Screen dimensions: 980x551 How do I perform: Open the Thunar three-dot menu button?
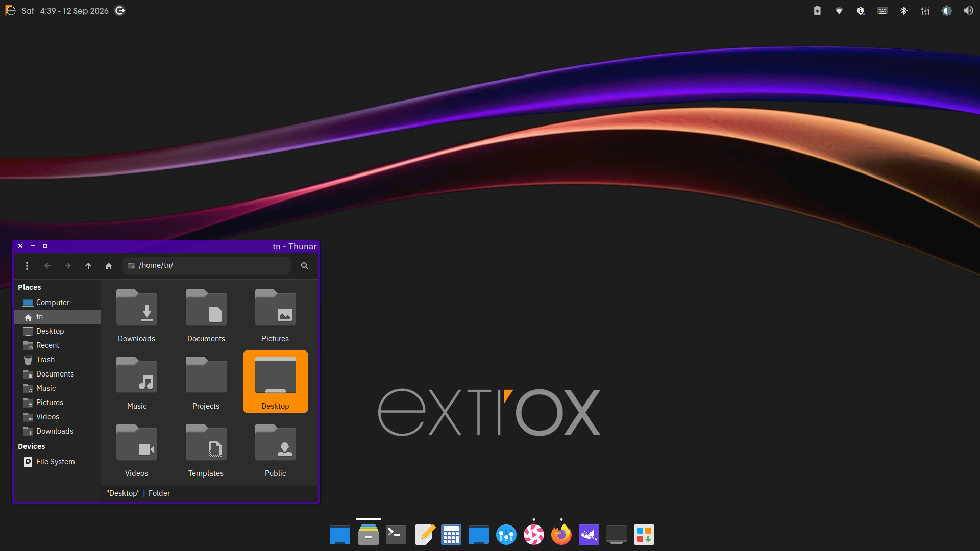coord(27,266)
